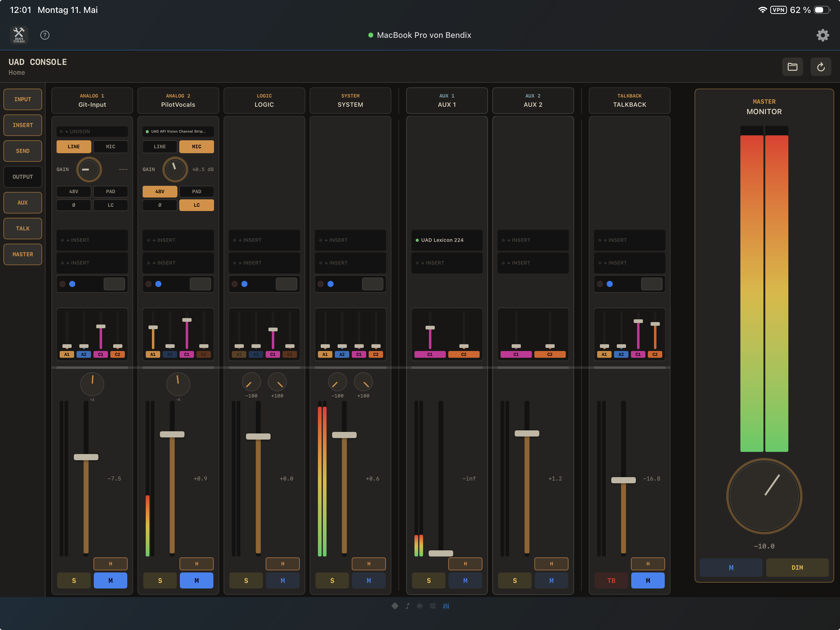Enable PAD on Git-Input channel
The image size is (840, 630).
pos(110,192)
